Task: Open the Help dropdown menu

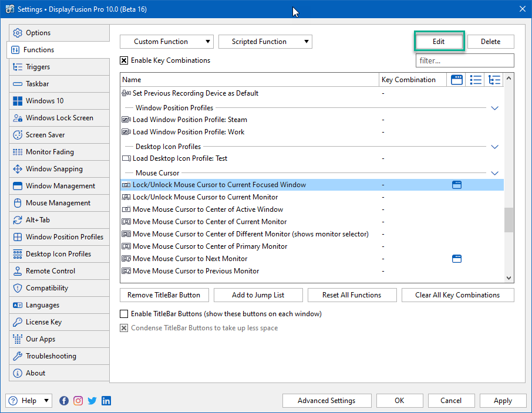Action: click(x=29, y=401)
